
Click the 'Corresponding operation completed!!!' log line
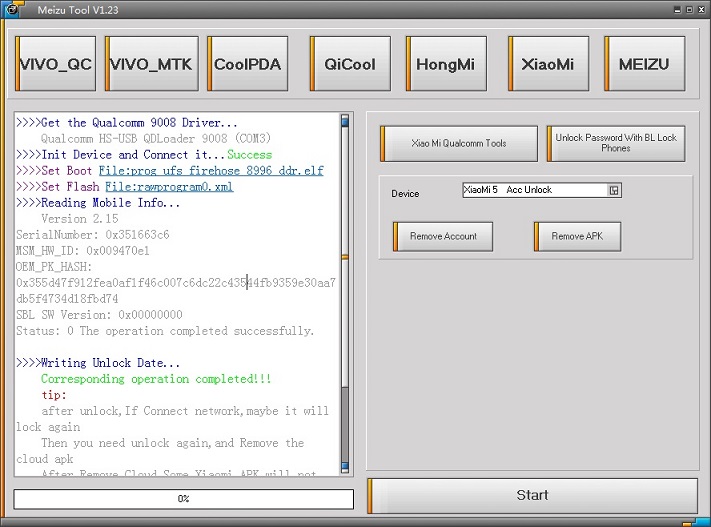[x=156, y=379]
